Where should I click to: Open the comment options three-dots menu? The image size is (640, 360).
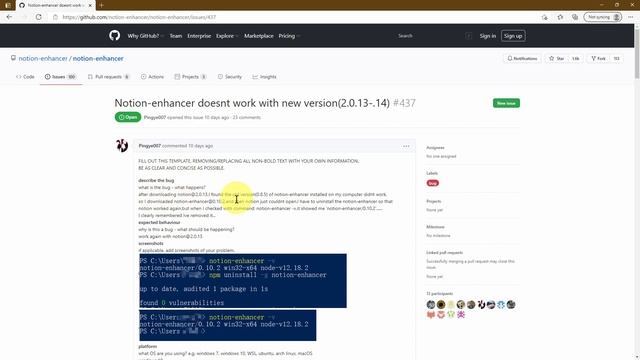406,146
